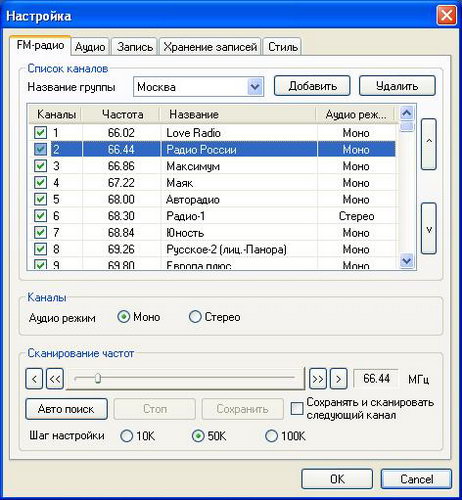
Task: Move selected channel up with ^ button
Action: pyautogui.click(x=429, y=144)
